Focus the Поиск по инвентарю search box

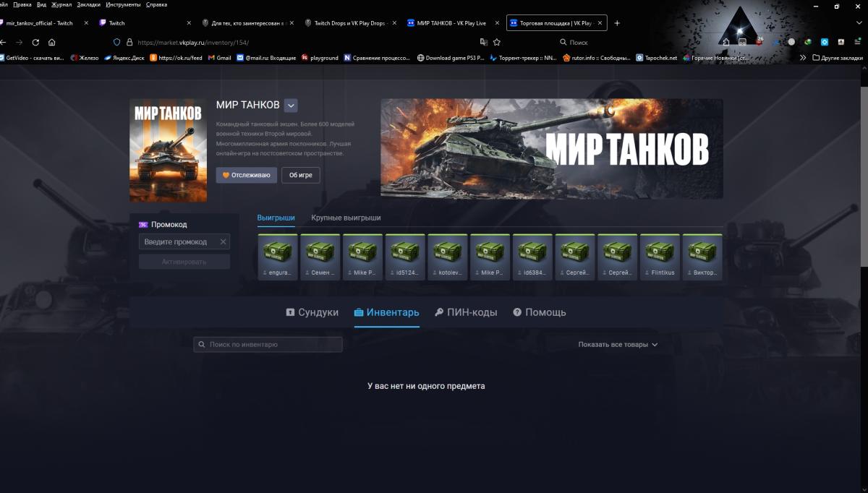pyautogui.click(x=268, y=345)
